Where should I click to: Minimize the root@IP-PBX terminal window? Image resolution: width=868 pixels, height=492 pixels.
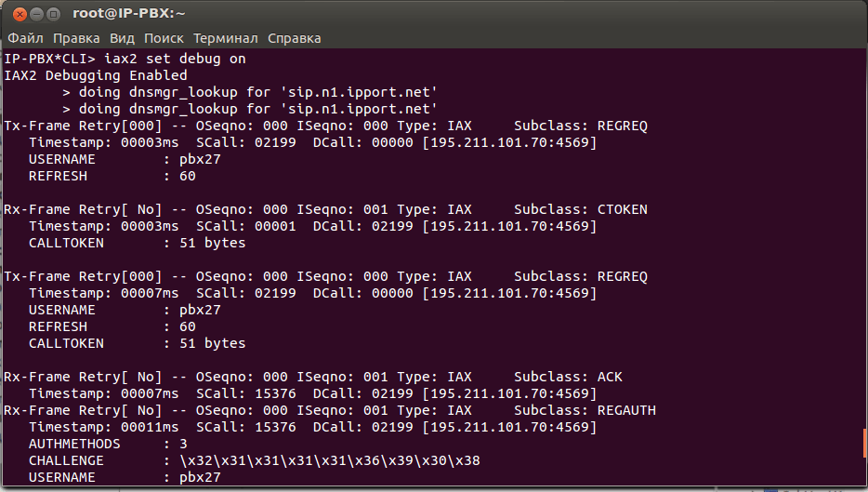pyautogui.click(x=34, y=14)
